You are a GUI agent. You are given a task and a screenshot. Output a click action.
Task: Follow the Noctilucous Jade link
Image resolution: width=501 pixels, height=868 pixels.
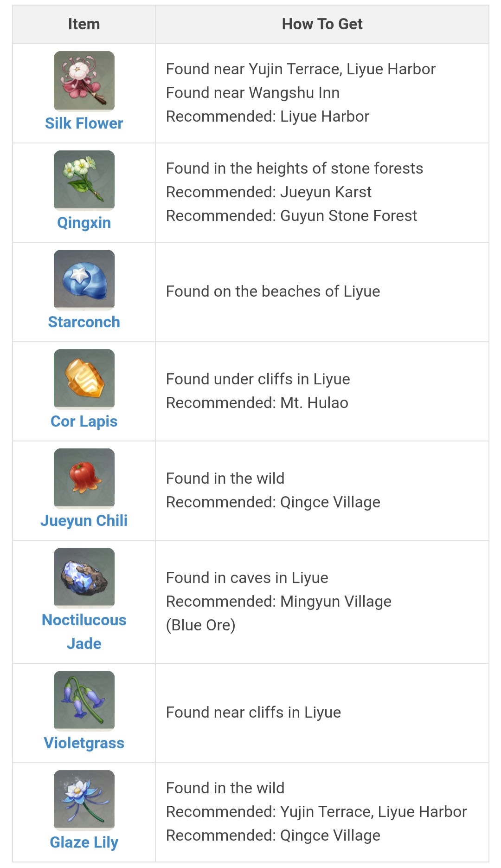[84, 631]
